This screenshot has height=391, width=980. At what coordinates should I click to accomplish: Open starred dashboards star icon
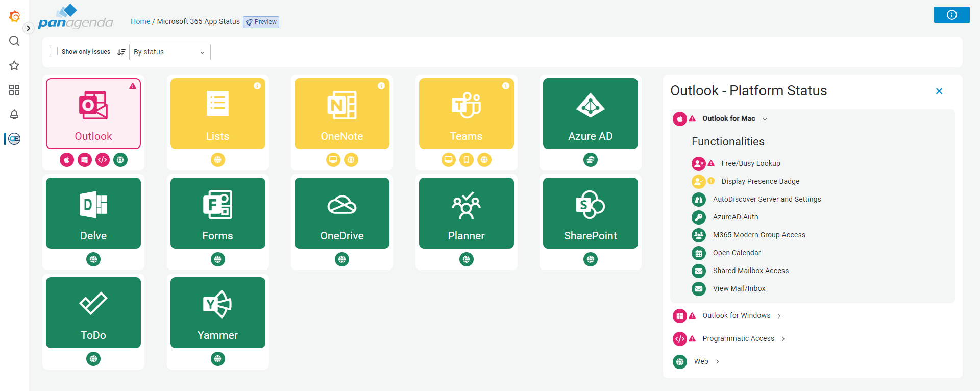coord(14,65)
